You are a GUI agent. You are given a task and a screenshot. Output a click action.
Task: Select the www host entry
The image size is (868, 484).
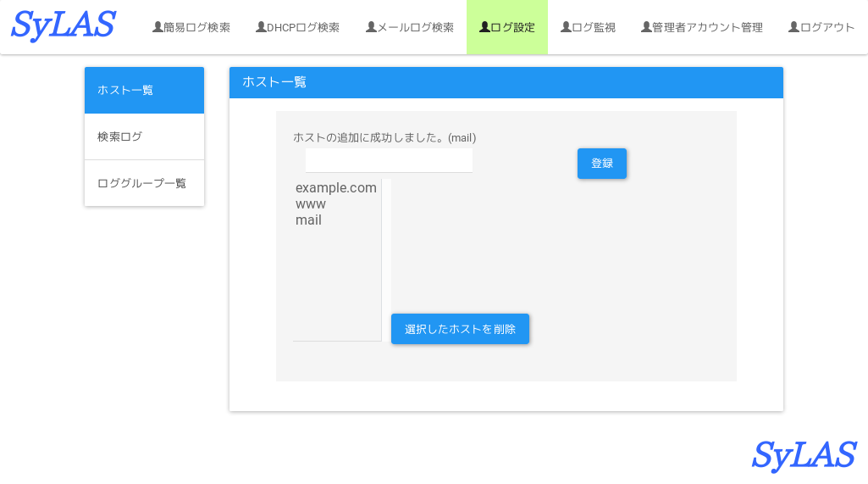click(311, 204)
